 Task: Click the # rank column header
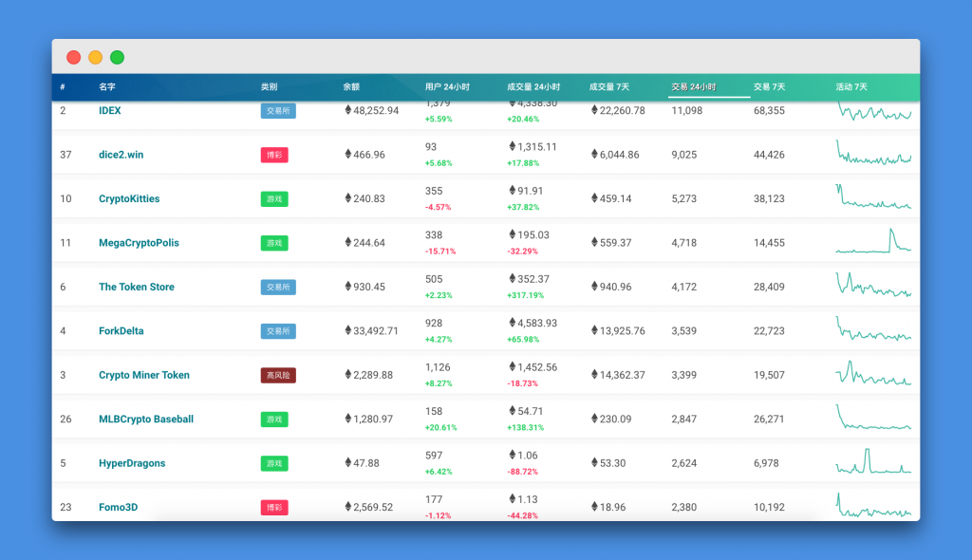[63, 86]
